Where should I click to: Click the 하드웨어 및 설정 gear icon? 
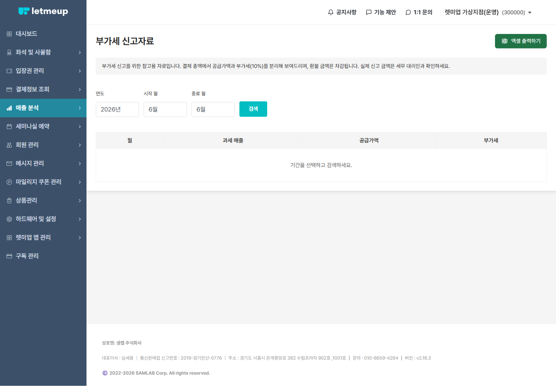point(9,219)
